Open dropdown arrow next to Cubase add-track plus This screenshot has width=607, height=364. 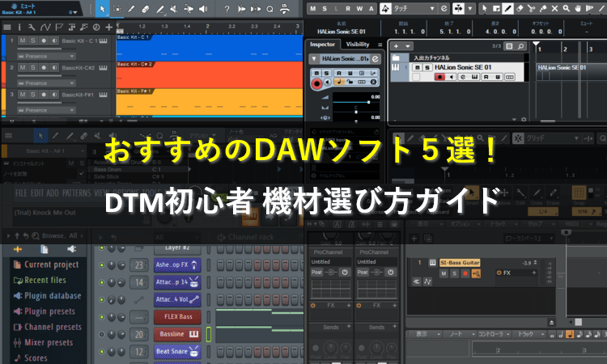(407, 46)
